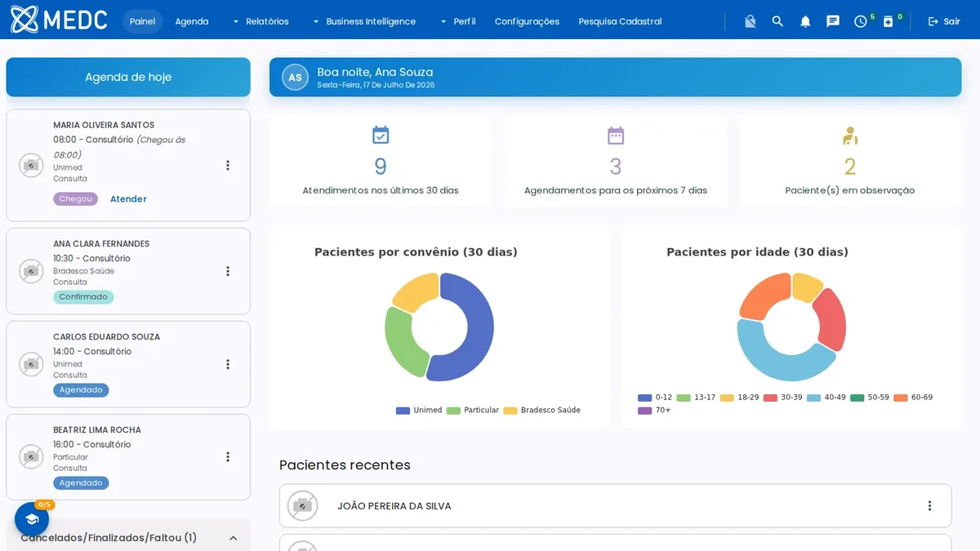Open options menu for Beatriz Lima Rocha

[x=228, y=457]
